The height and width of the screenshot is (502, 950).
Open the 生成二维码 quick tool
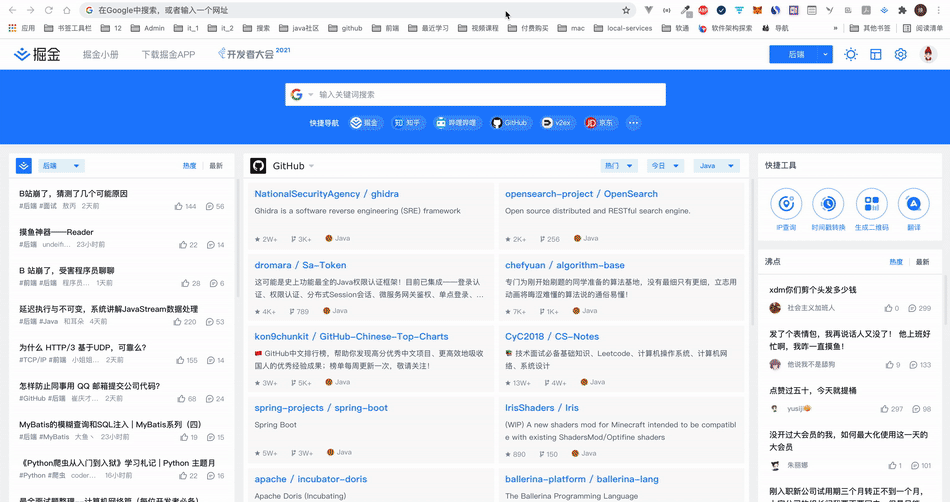click(871, 210)
